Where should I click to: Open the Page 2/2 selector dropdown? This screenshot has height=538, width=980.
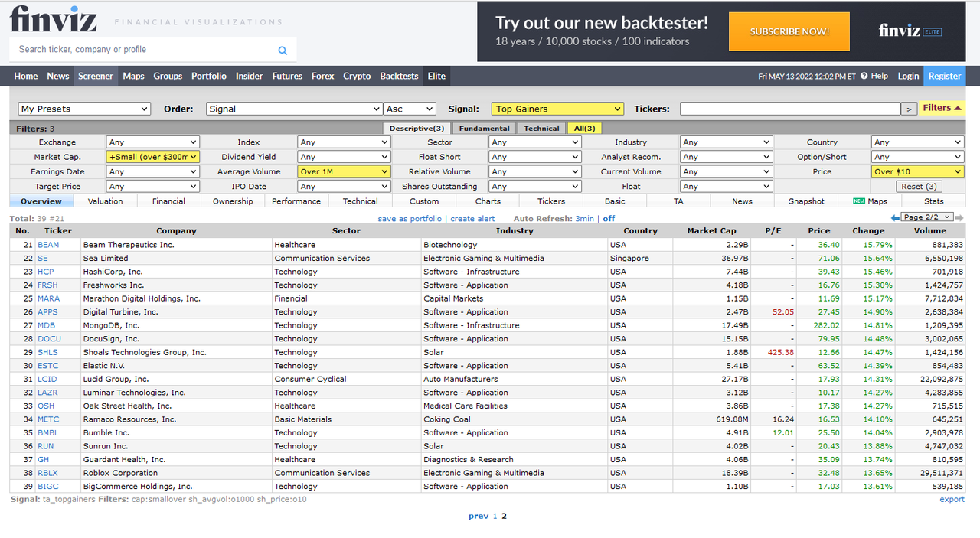pyautogui.click(x=927, y=217)
